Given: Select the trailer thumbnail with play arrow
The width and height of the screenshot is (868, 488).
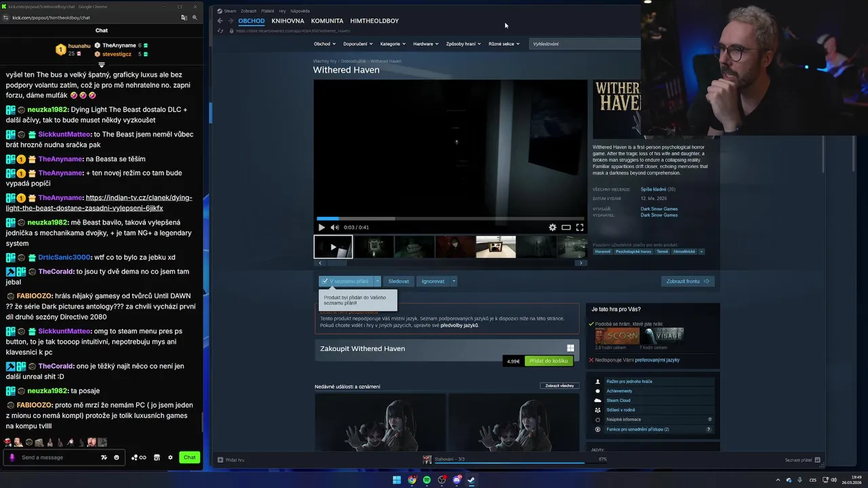Looking at the screenshot, I should coord(333,247).
